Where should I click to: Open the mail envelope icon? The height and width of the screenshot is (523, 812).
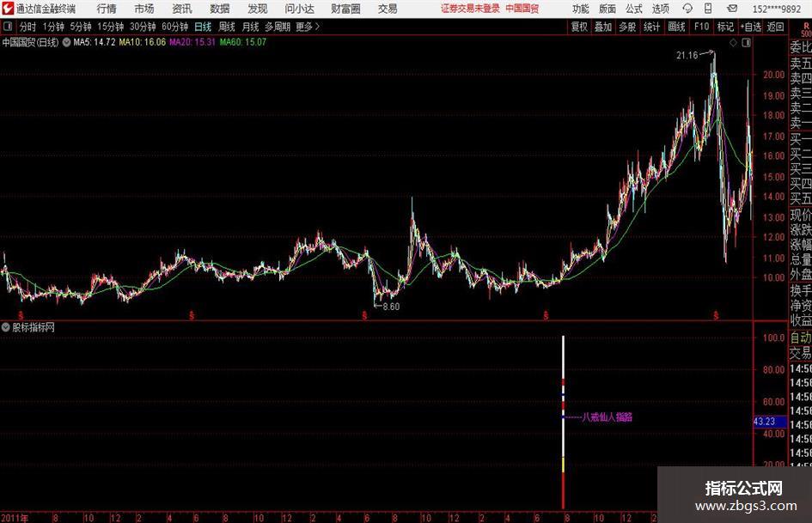pyautogui.click(x=732, y=9)
